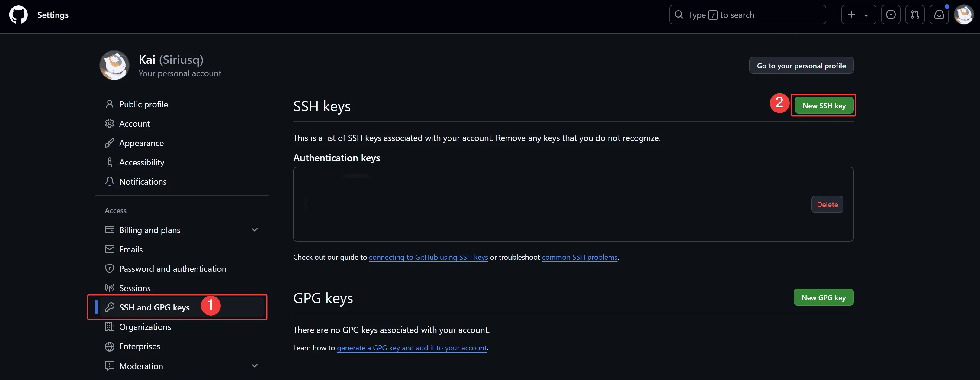Open the notifications inbox icon
980x380 pixels.
939,15
